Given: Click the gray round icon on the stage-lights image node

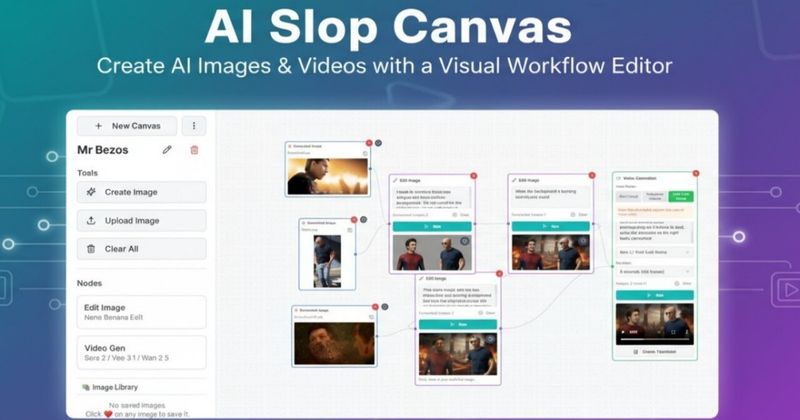Looking at the screenshot, I should point(379,143).
